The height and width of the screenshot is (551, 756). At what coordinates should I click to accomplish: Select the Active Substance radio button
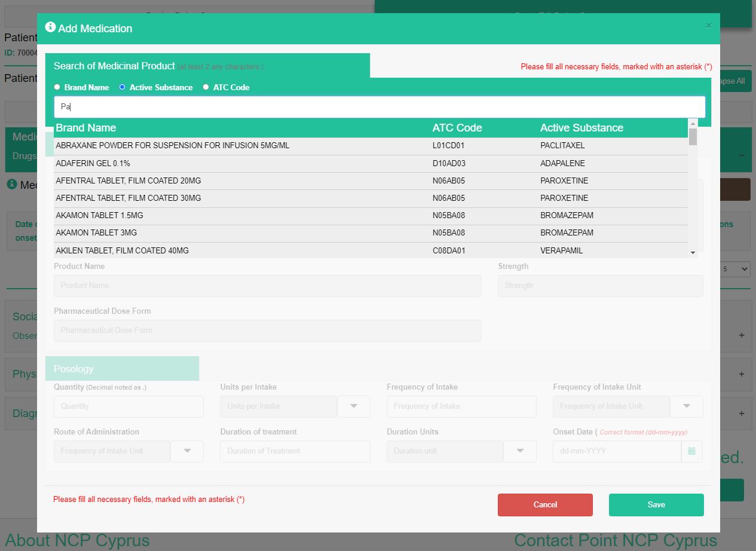(123, 87)
